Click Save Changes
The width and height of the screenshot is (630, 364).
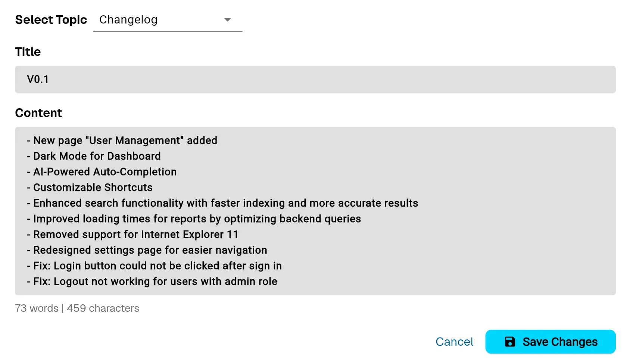coord(551,341)
